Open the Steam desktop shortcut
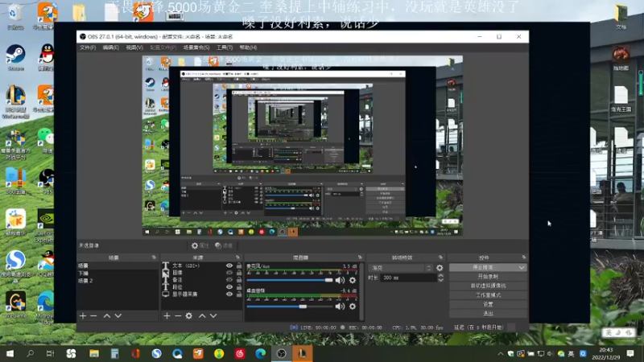Viewport: 644px width, 362px height. pyautogui.click(x=15, y=58)
